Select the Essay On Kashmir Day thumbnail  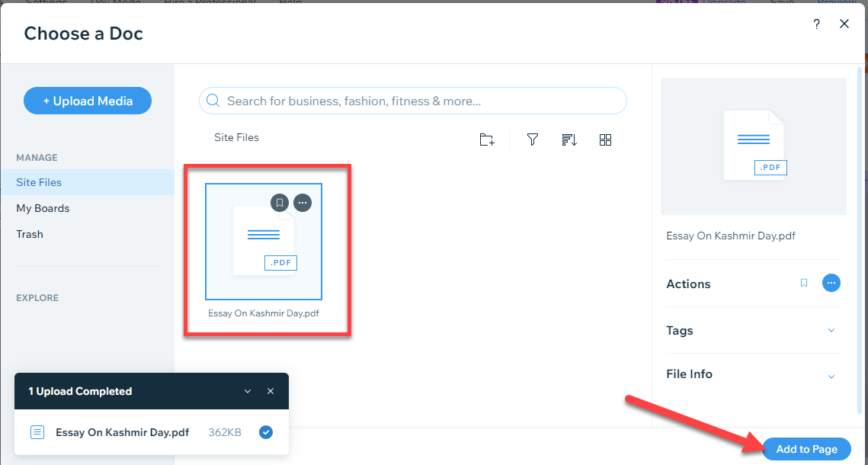click(x=263, y=241)
